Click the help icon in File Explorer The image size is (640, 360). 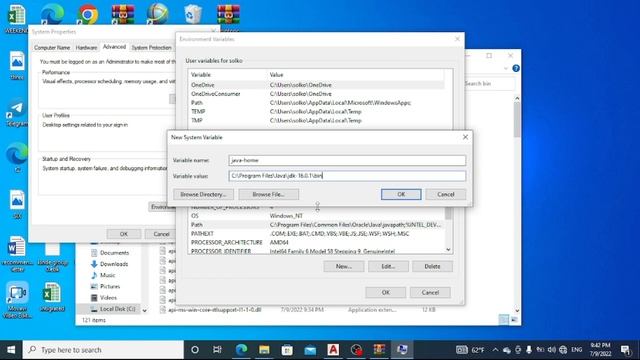point(516,68)
